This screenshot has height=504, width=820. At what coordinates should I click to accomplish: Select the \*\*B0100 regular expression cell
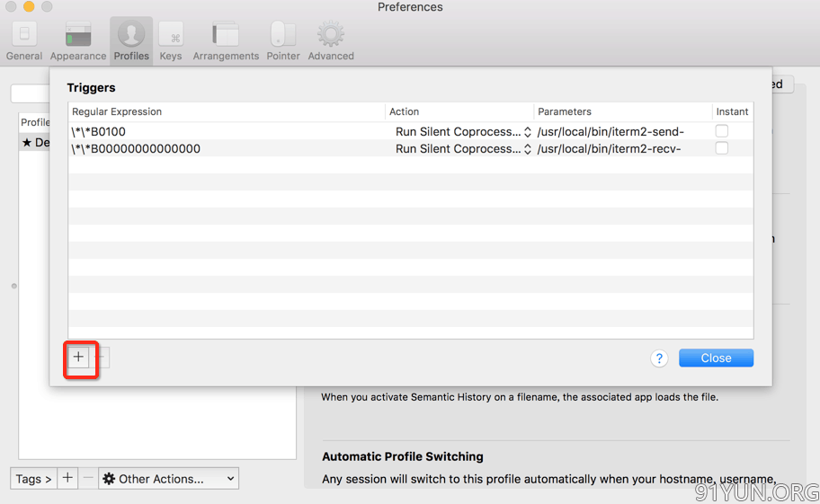227,131
